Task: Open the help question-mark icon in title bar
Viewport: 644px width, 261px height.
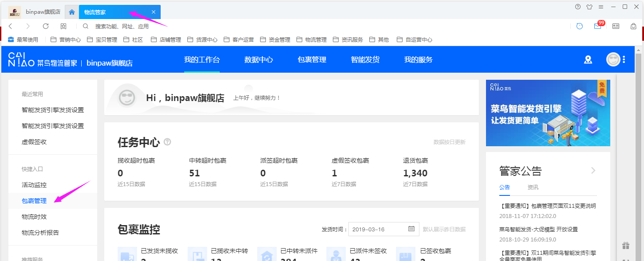Action: pyautogui.click(x=578, y=7)
